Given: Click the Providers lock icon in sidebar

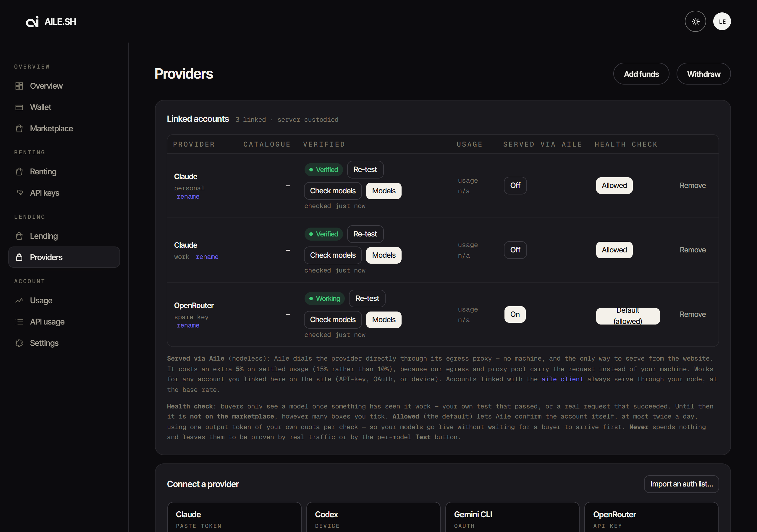Looking at the screenshot, I should click(19, 257).
